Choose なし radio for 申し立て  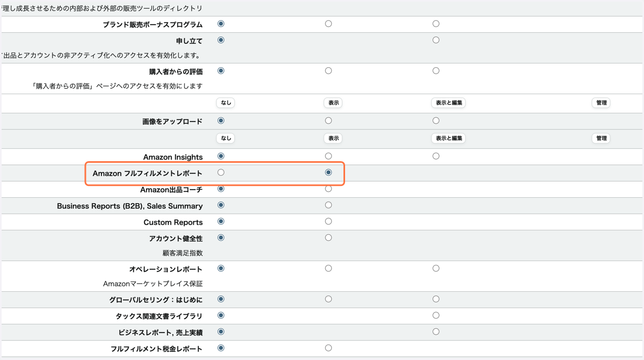(x=221, y=40)
